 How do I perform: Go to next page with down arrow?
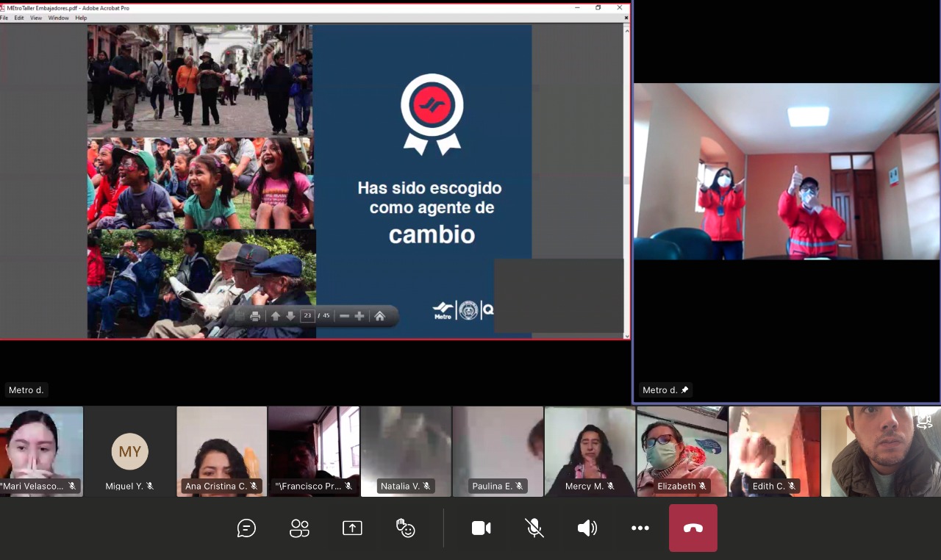pos(290,316)
